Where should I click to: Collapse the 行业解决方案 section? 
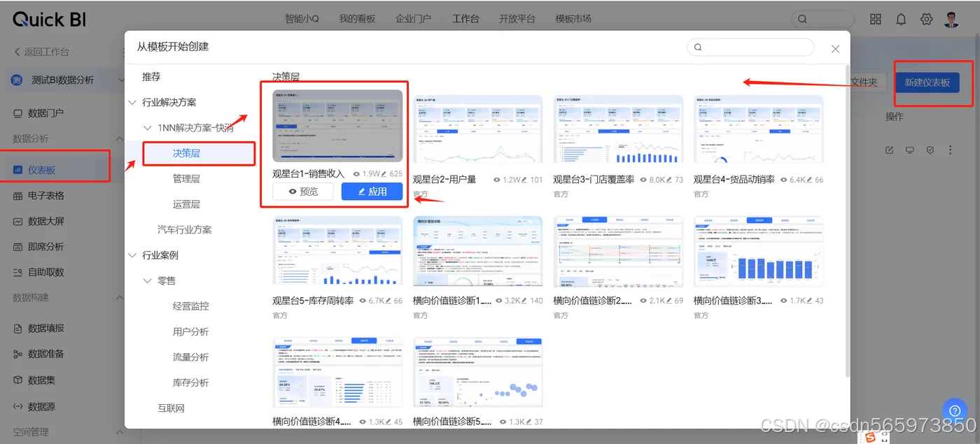132,102
